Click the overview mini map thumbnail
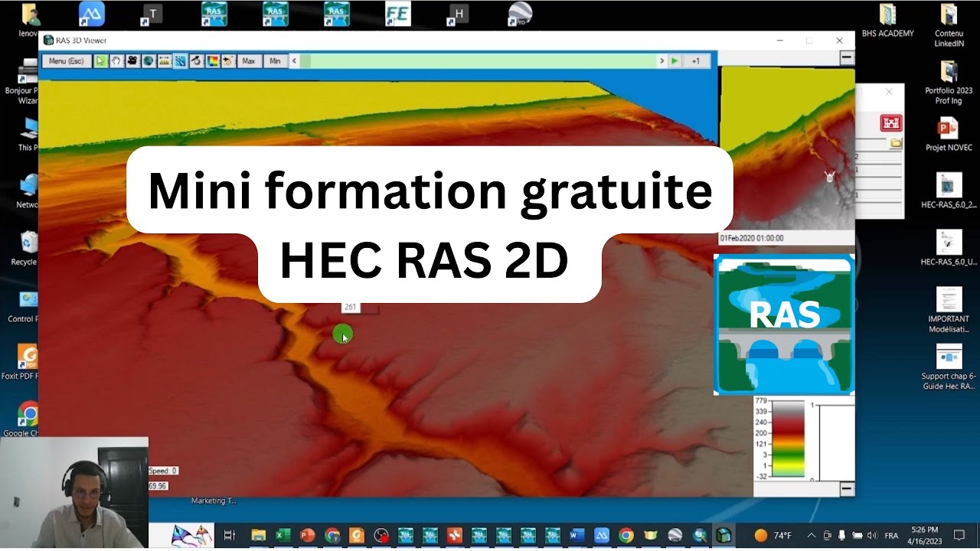Image resolution: width=980 pixels, height=551 pixels. [787, 148]
